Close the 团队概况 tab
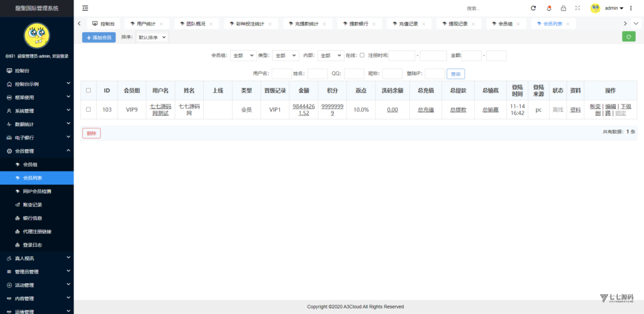 coord(211,24)
